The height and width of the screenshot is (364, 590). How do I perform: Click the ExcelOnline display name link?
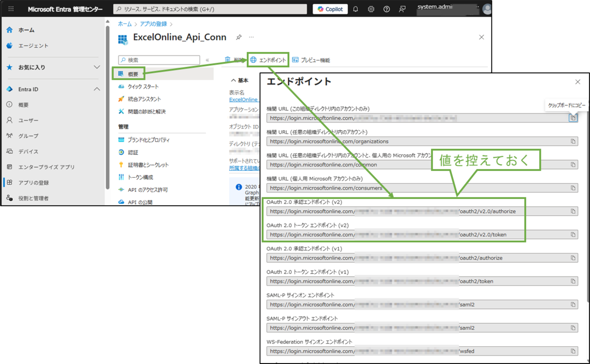[x=244, y=99]
